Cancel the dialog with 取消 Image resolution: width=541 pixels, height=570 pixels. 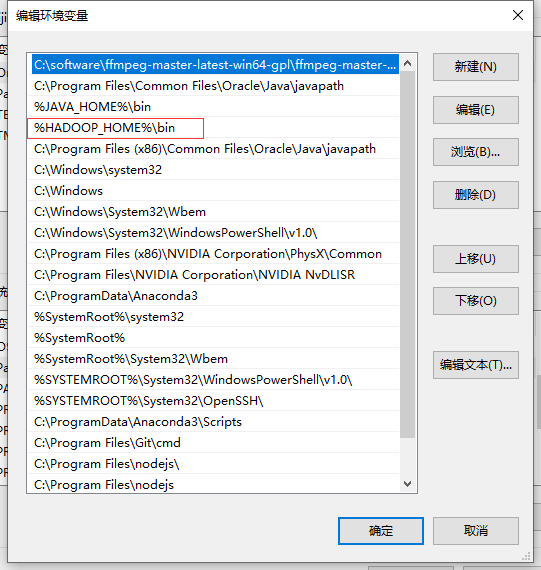(476, 531)
